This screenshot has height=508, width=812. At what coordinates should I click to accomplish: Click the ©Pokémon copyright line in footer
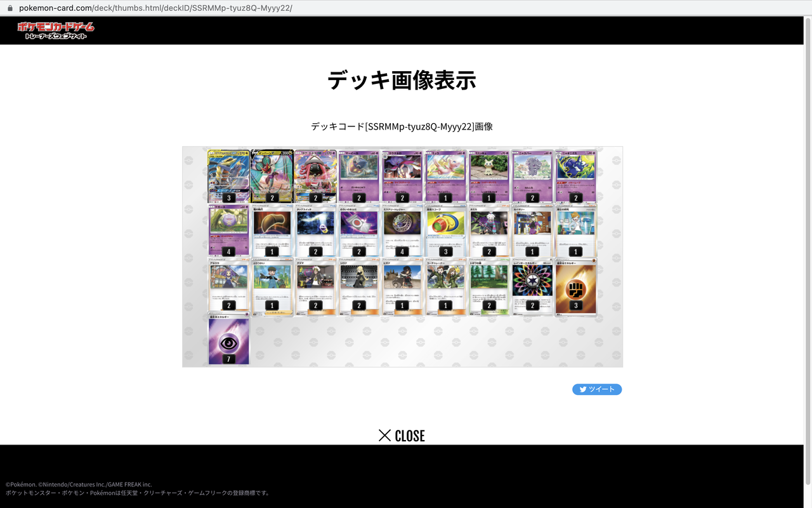pyautogui.click(x=79, y=484)
